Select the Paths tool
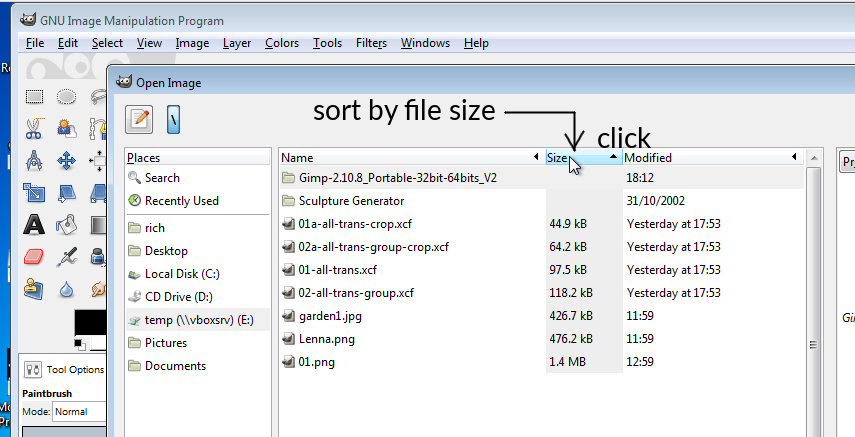 click(x=98, y=129)
